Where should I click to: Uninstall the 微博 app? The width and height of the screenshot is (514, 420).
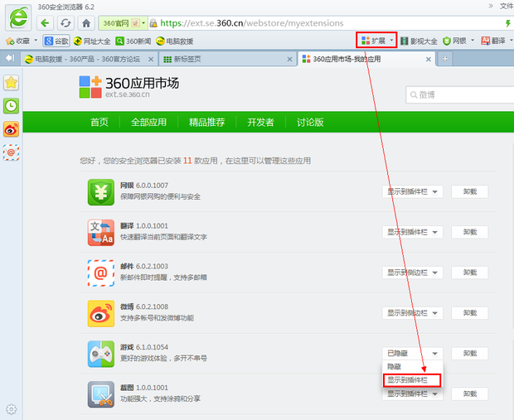[x=470, y=313]
